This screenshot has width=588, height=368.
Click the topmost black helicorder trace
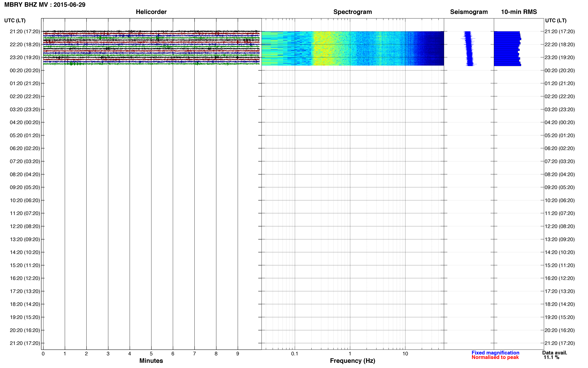pyautogui.click(x=151, y=31)
